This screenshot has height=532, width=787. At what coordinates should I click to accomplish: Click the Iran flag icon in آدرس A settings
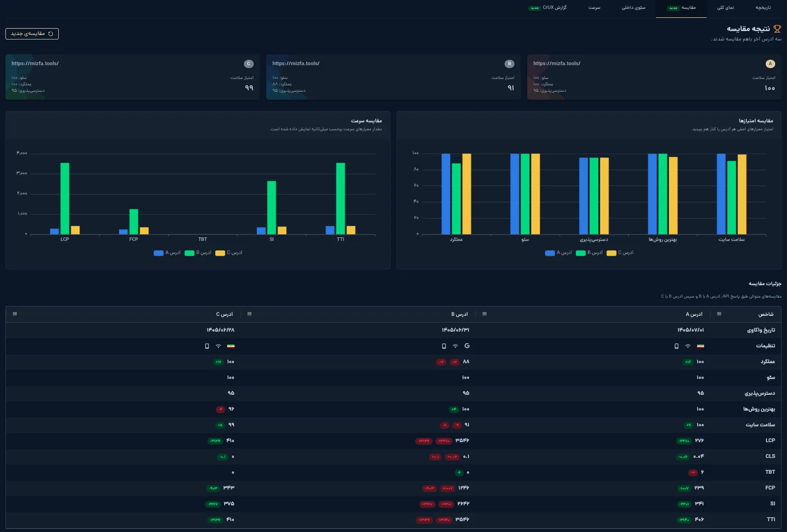[700, 346]
